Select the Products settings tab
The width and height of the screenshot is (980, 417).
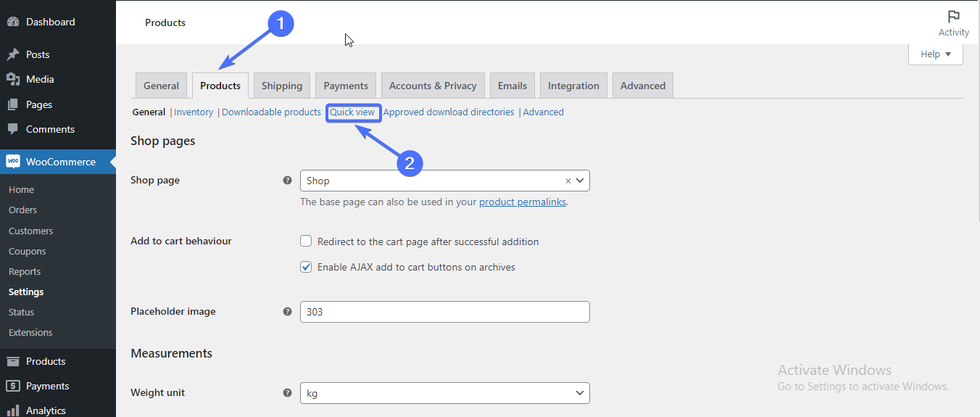pyautogui.click(x=220, y=86)
